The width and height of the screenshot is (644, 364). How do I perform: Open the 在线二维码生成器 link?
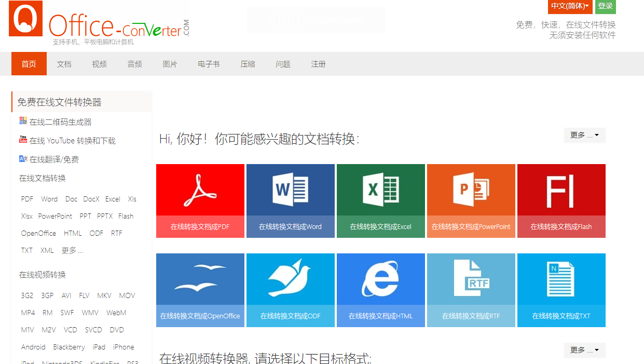[60, 122]
